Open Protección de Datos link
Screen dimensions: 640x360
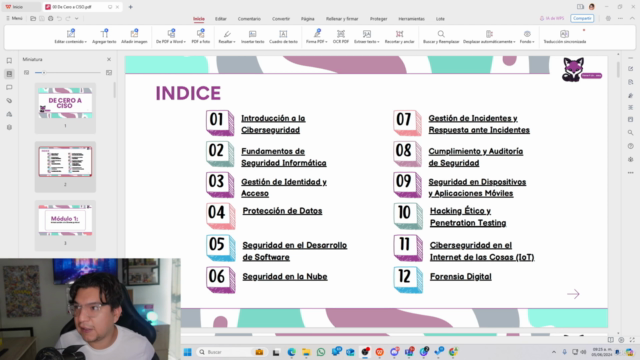coord(282,211)
